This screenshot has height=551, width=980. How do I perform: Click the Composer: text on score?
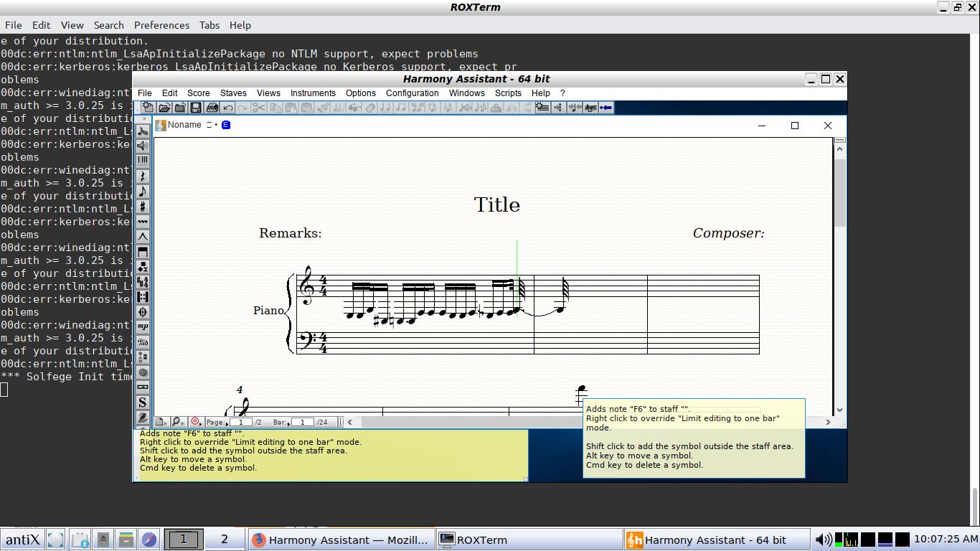tap(729, 233)
